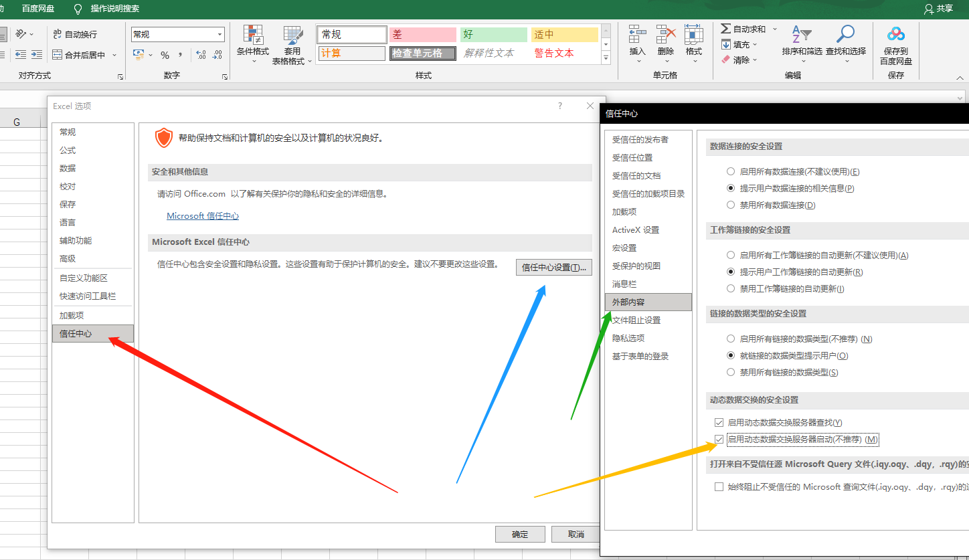The height and width of the screenshot is (560, 969).
Task: Expand the cell styles gallery
Action: tap(606, 59)
